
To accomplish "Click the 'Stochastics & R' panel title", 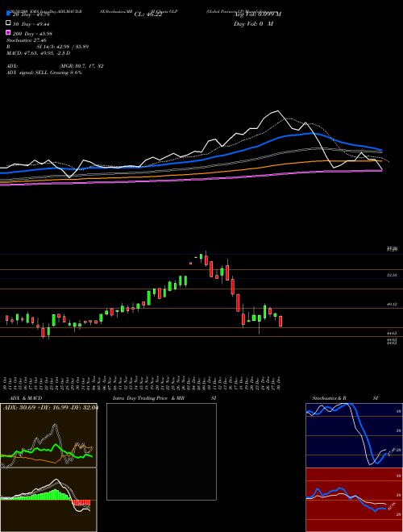I will pos(329,398).
